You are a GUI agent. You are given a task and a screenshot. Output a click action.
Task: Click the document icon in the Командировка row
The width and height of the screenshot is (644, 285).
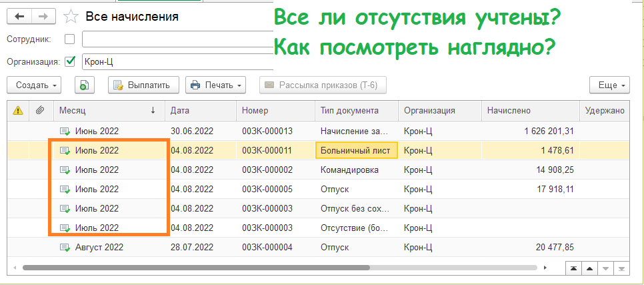65,170
